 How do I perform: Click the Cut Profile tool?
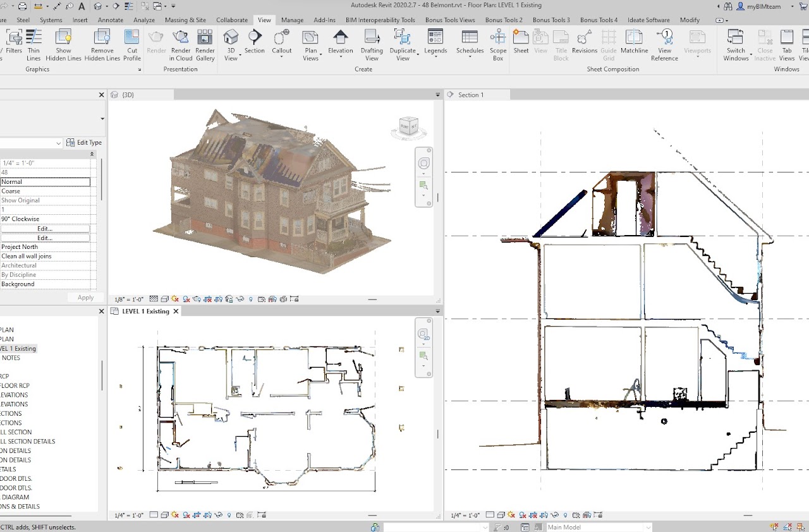tap(132, 45)
